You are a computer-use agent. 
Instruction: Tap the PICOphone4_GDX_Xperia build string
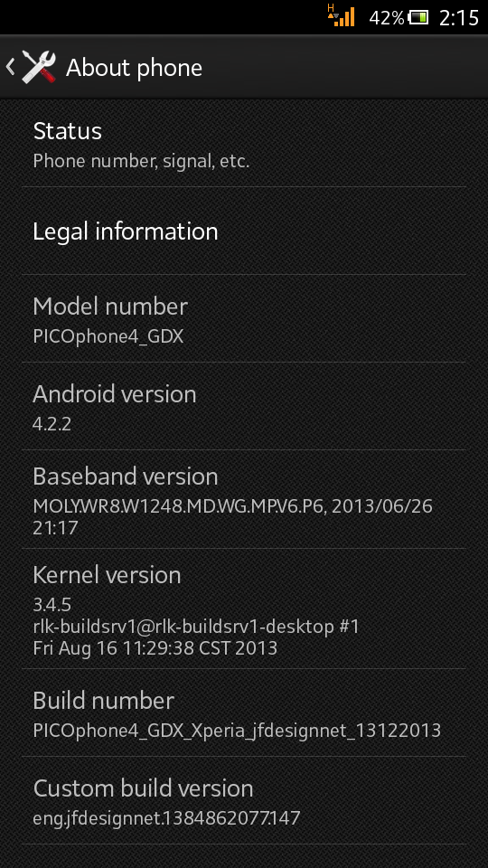[x=237, y=731]
